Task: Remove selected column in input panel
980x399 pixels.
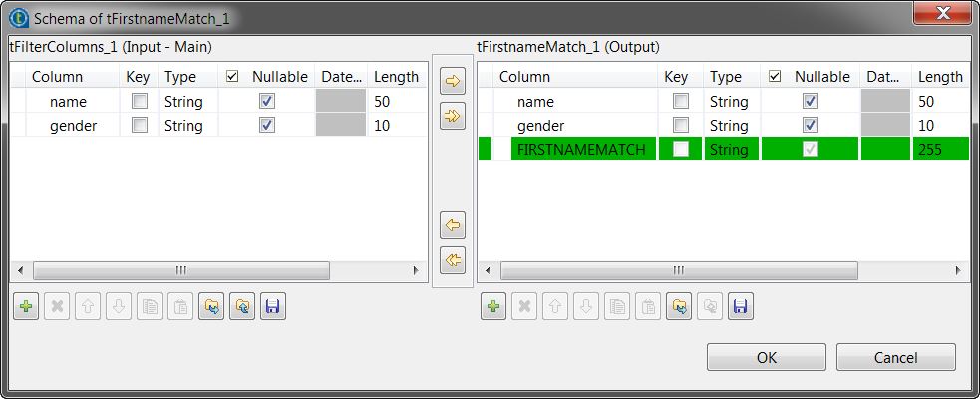Action: 57,306
